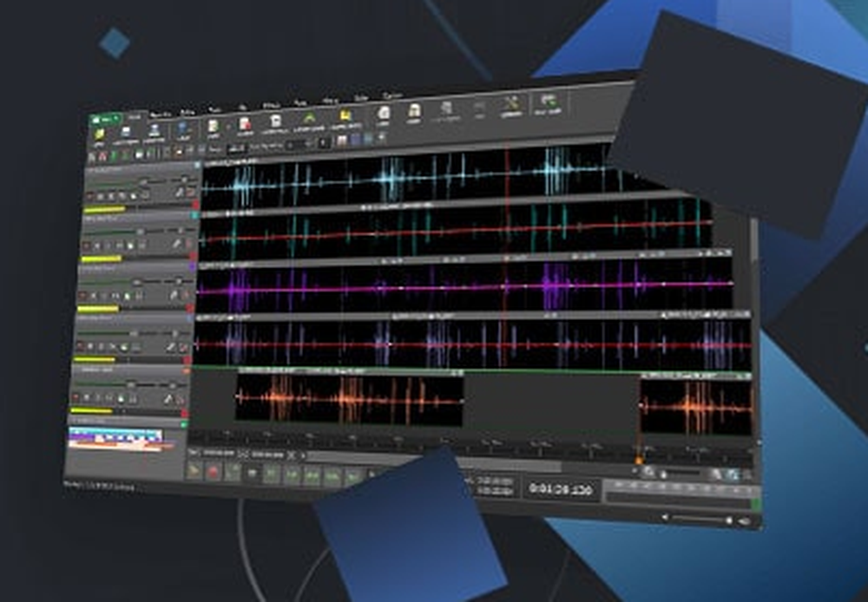Click the orange color square of the fifth track
The image size is (868, 602).
click(x=187, y=370)
